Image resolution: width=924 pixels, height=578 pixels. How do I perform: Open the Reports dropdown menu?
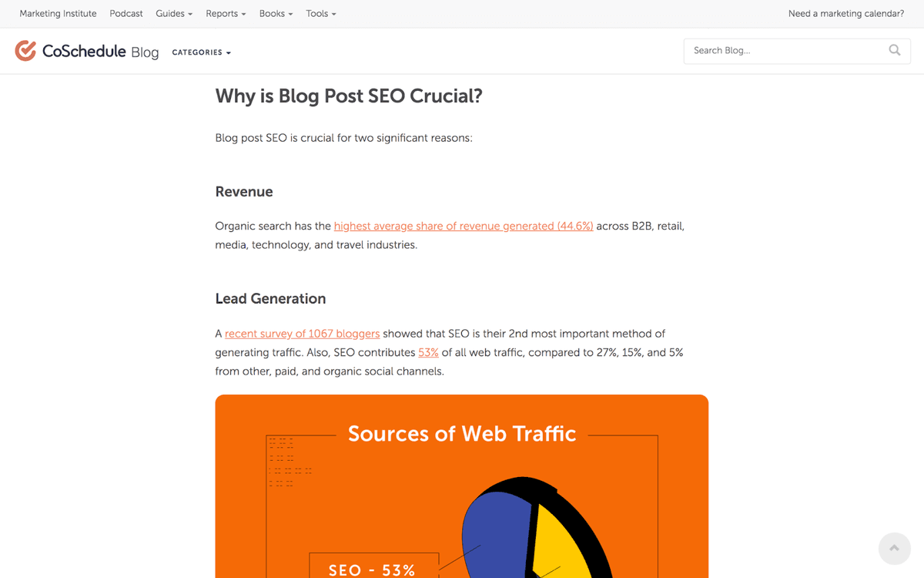tap(225, 13)
